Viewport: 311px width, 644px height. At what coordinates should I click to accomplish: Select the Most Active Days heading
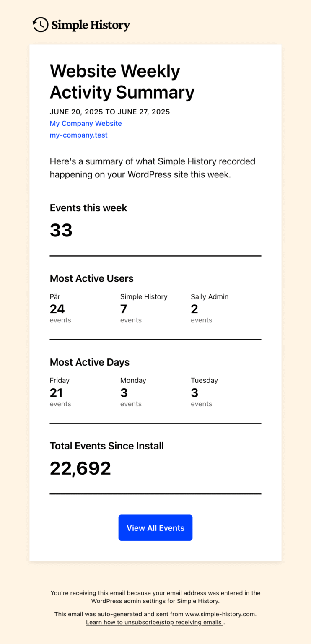click(89, 362)
